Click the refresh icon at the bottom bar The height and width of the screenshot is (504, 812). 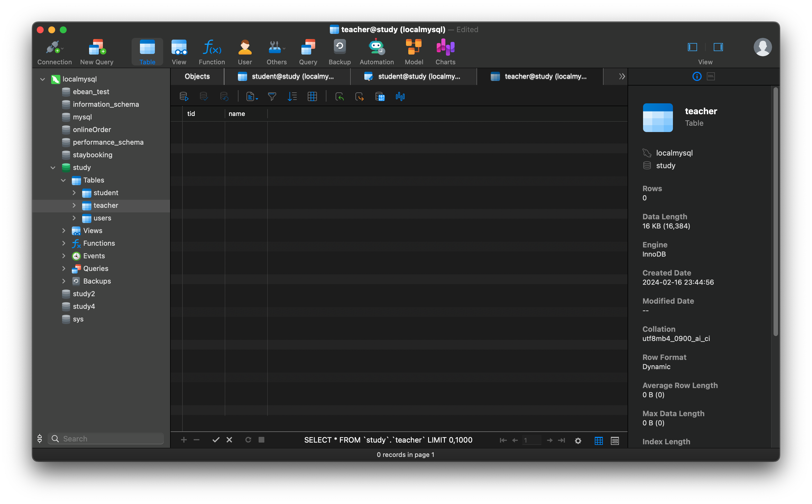[248, 440]
